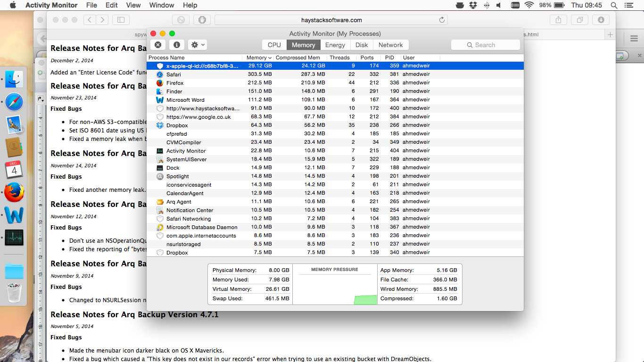Open the Help menu

pos(190,5)
